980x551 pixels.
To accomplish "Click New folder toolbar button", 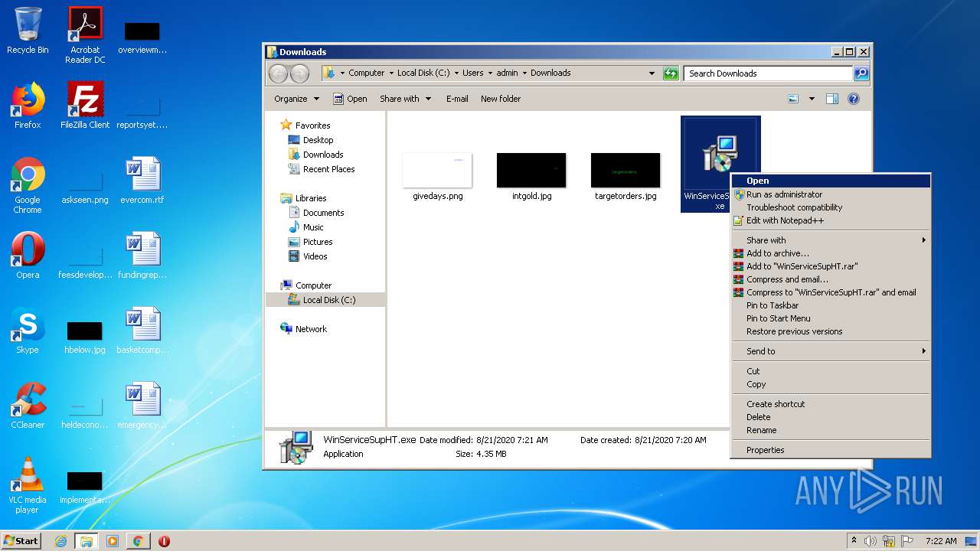I will click(501, 99).
